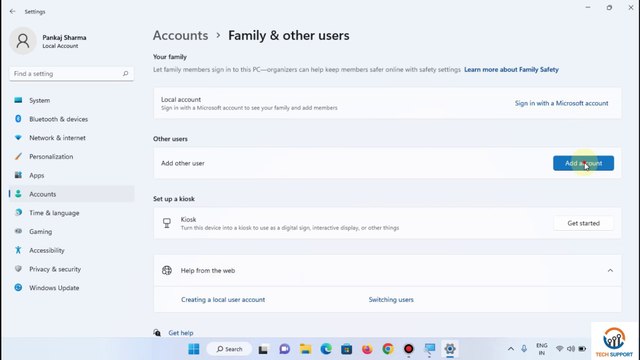Open Wi-Fi network tray icon
Viewport: 640px width, 360px height.
click(x=560, y=349)
